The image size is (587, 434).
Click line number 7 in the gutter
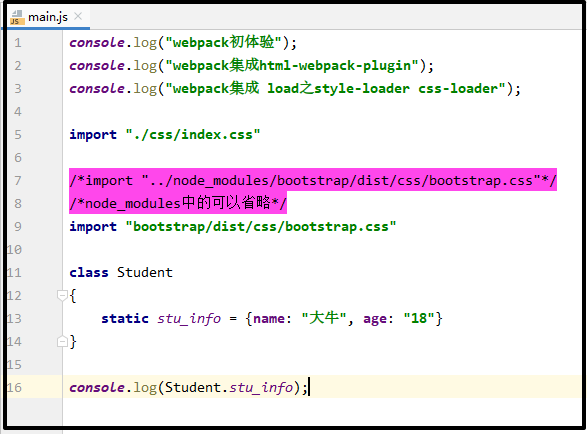click(18, 180)
